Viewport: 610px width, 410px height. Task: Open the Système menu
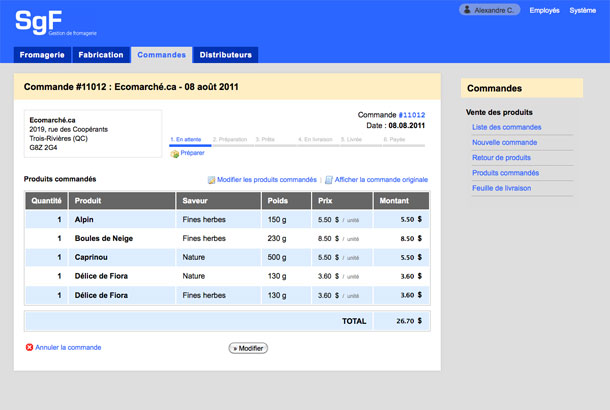[x=582, y=11]
